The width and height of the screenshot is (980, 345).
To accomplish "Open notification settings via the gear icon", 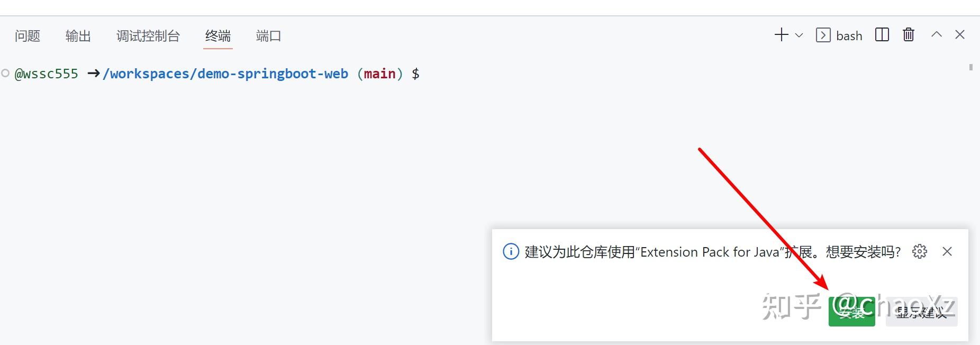I will coord(920,252).
